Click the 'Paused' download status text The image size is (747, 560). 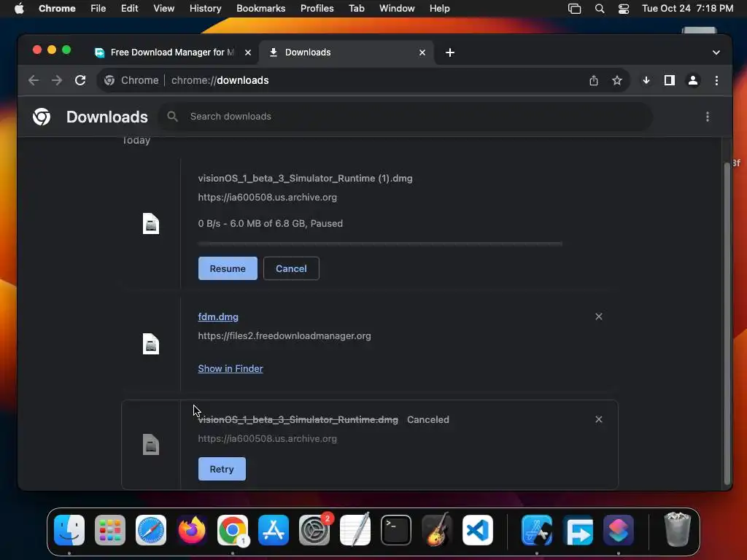326,223
